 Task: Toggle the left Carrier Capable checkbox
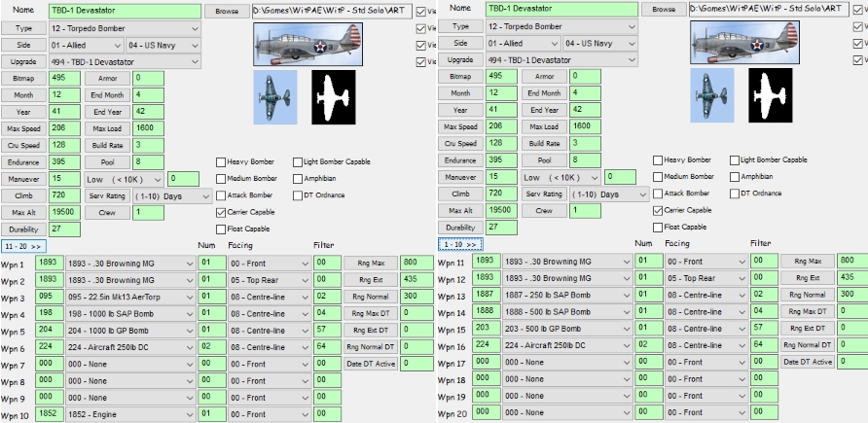(221, 212)
